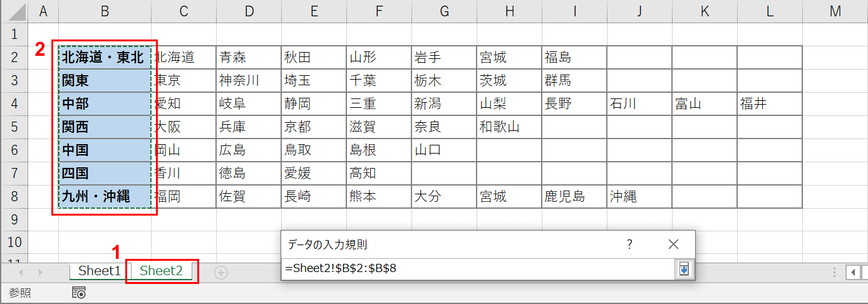Click the 和歌山 cell
The image size is (868, 304).
click(x=509, y=127)
